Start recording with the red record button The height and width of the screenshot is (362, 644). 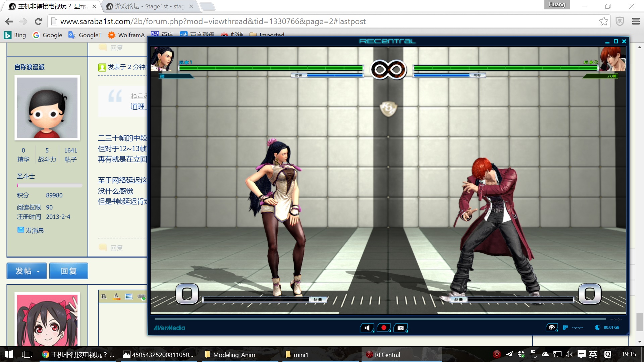384,328
